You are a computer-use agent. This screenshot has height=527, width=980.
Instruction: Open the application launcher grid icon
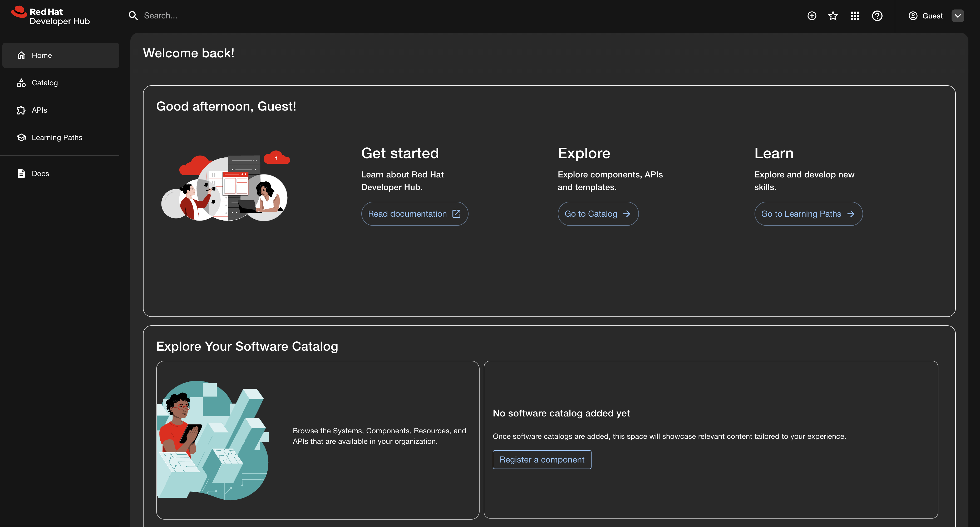855,16
